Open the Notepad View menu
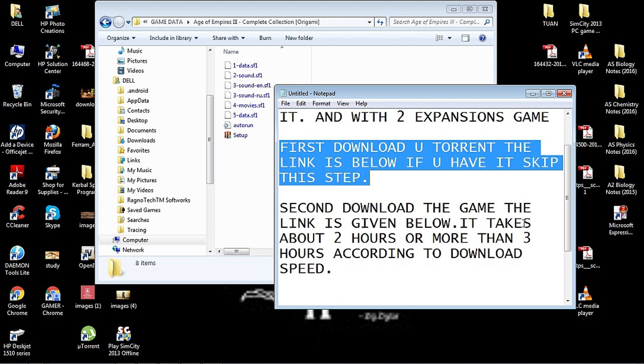The width and height of the screenshot is (644, 364). pos(343,103)
